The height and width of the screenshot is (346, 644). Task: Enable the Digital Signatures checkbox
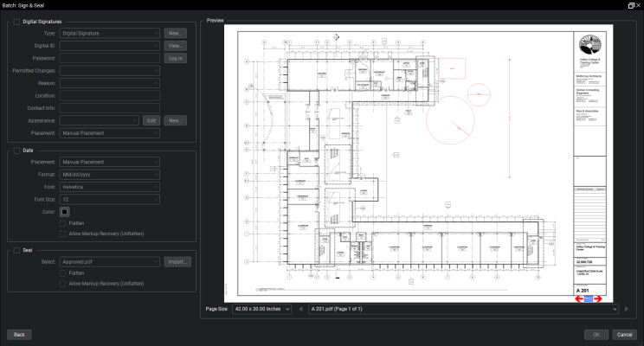tap(16, 22)
